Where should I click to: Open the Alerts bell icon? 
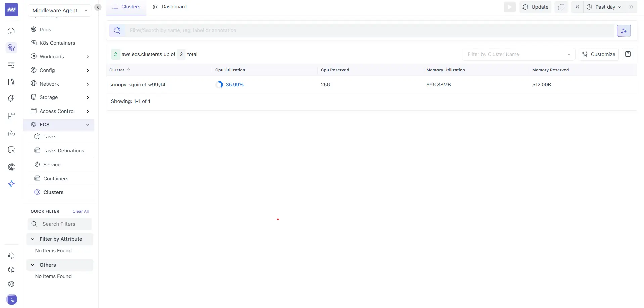11,98
